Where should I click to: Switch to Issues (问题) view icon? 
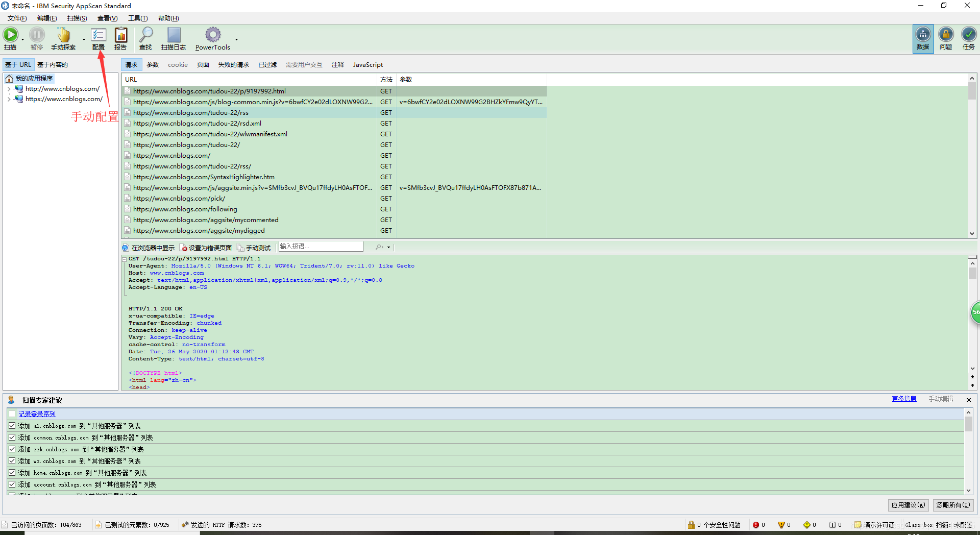coord(946,34)
